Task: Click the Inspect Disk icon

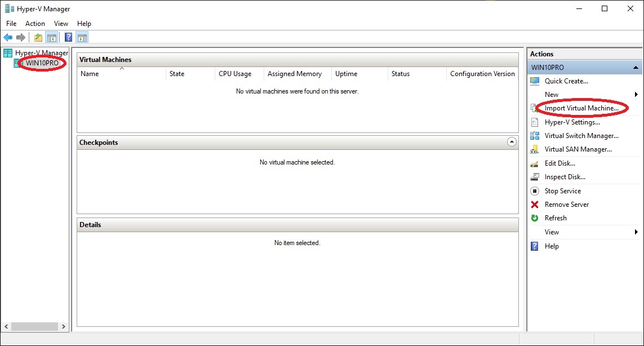Action: tap(535, 177)
